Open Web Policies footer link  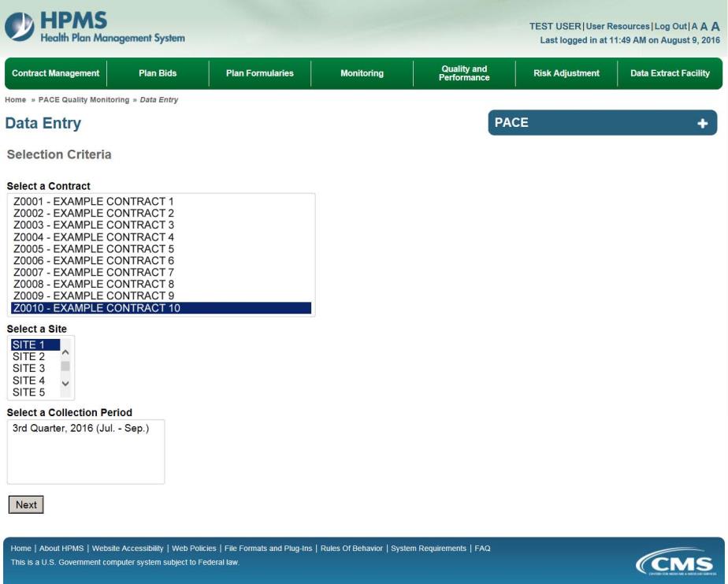tap(194, 549)
